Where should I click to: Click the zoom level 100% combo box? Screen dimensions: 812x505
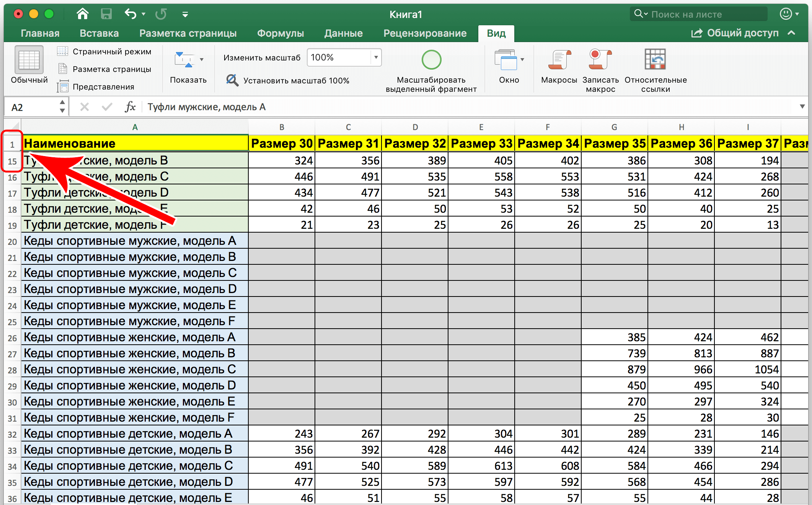(x=344, y=57)
